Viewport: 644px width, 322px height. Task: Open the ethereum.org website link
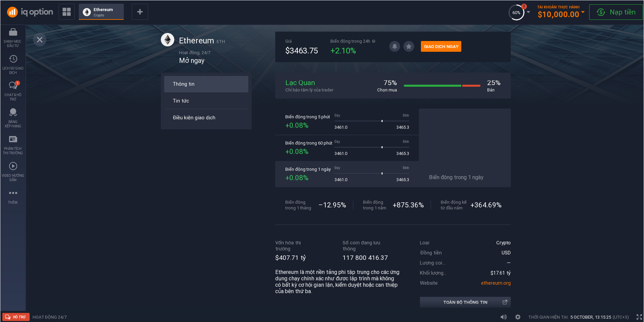click(x=496, y=283)
